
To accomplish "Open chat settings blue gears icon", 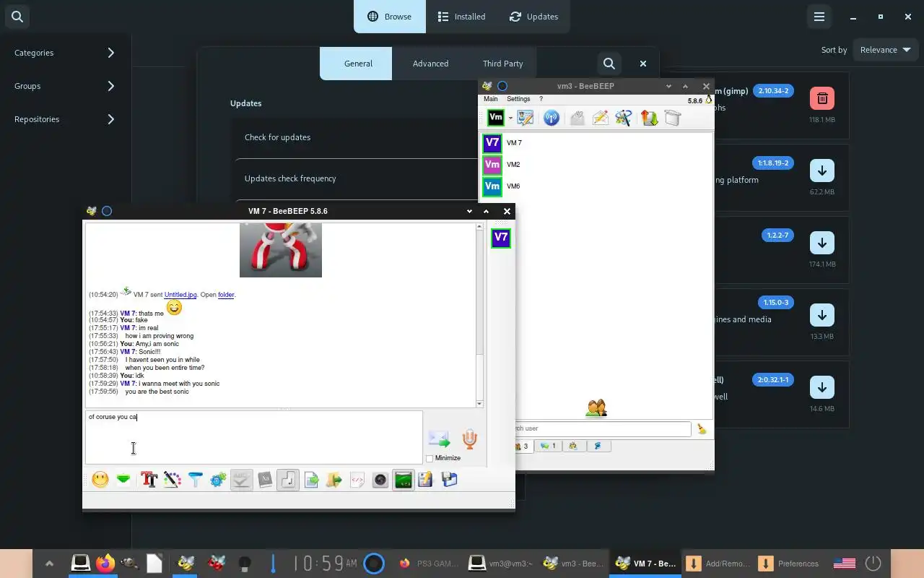I will point(219,480).
